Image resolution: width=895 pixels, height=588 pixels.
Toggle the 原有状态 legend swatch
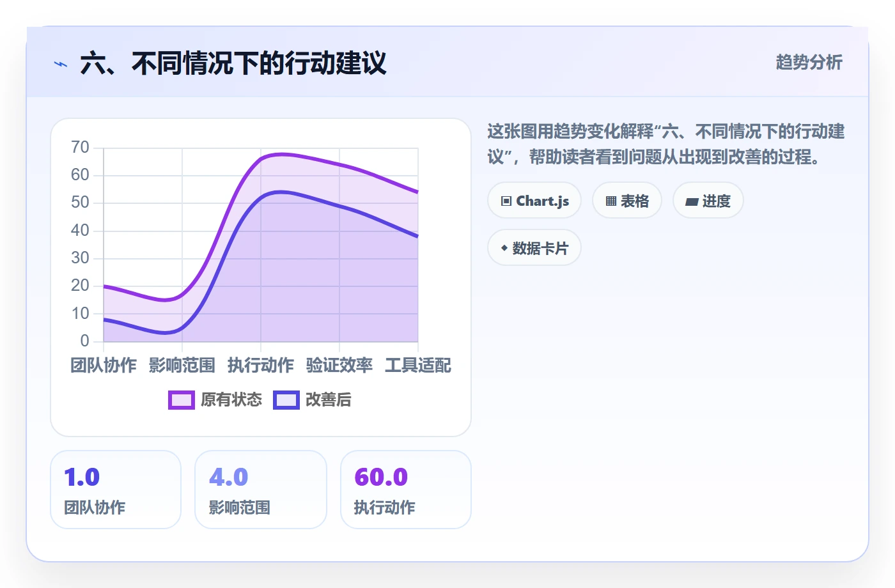click(x=182, y=400)
